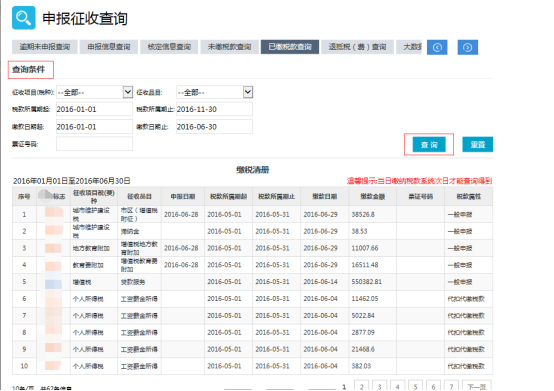The height and width of the screenshot is (391, 554).
Task: Focus the empty 票证号码 input field
Action: tap(94, 144)
